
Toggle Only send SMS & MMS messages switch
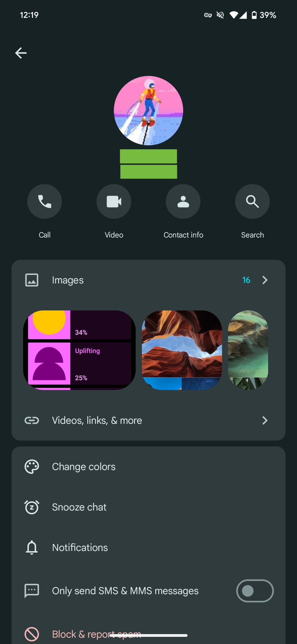click(255, 591)
